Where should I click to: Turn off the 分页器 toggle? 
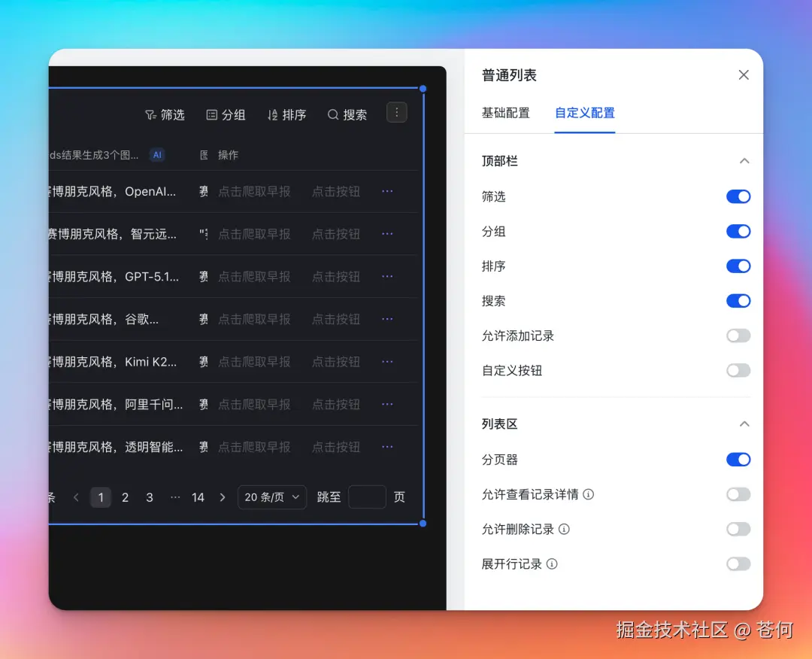(738, 459)
